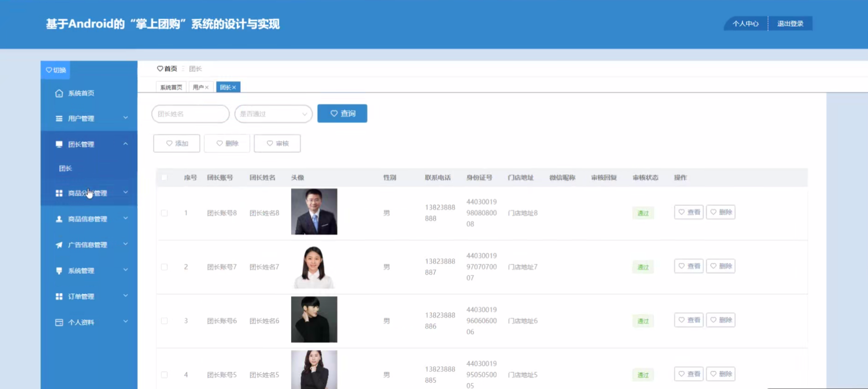The image size is (868, 389).
Task: Expand the 广告信息管理 chevron
Action: [x=125, y=244]
